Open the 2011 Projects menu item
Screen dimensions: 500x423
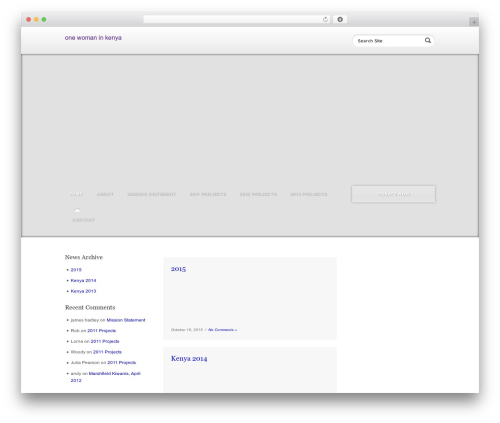(208, 194)
